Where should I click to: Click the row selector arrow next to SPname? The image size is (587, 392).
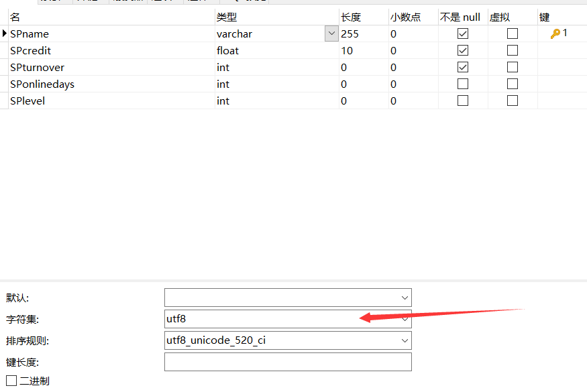tap(5, 33)
